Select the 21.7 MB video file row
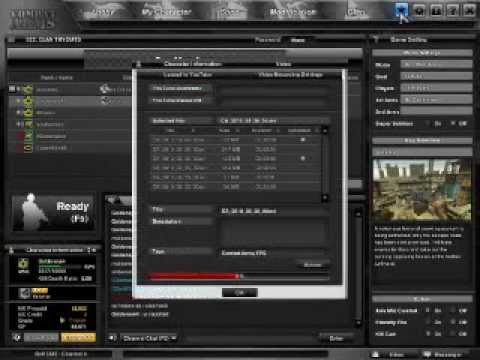 click(236, 149)
